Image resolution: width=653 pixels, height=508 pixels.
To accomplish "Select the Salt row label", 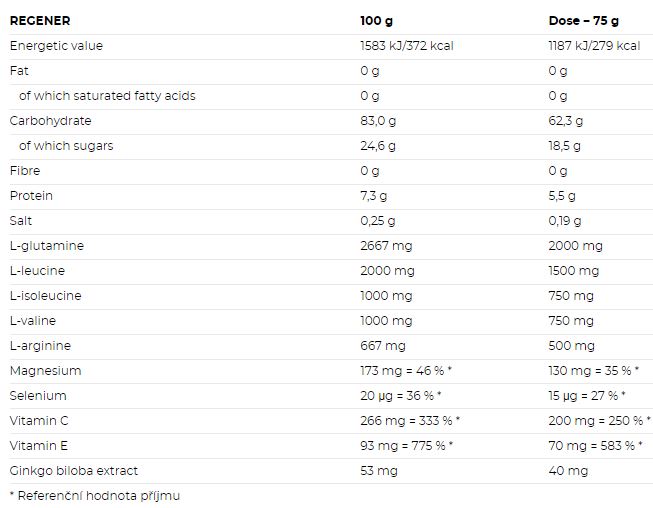I will 21,221.
